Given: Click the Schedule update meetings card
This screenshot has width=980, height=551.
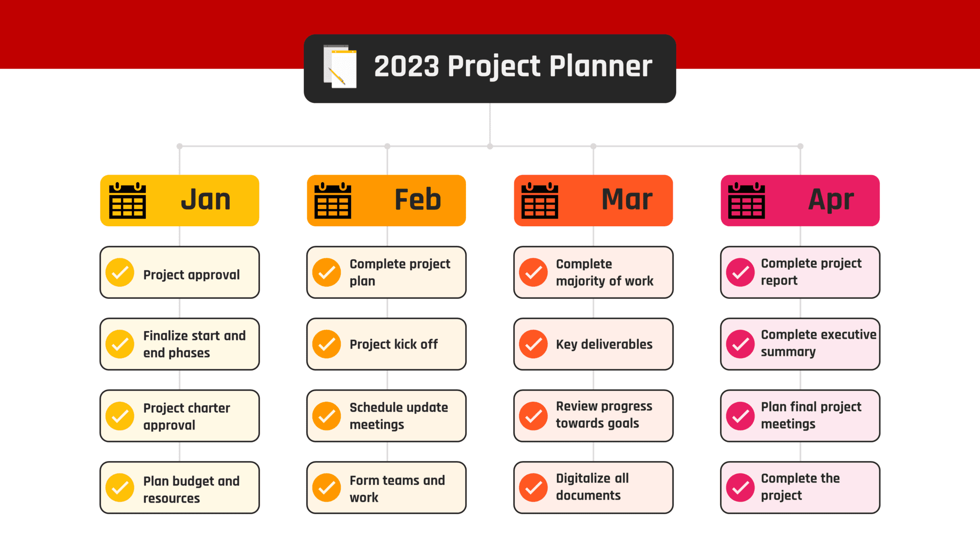Looking at the screenshot, I should point(387,416).
